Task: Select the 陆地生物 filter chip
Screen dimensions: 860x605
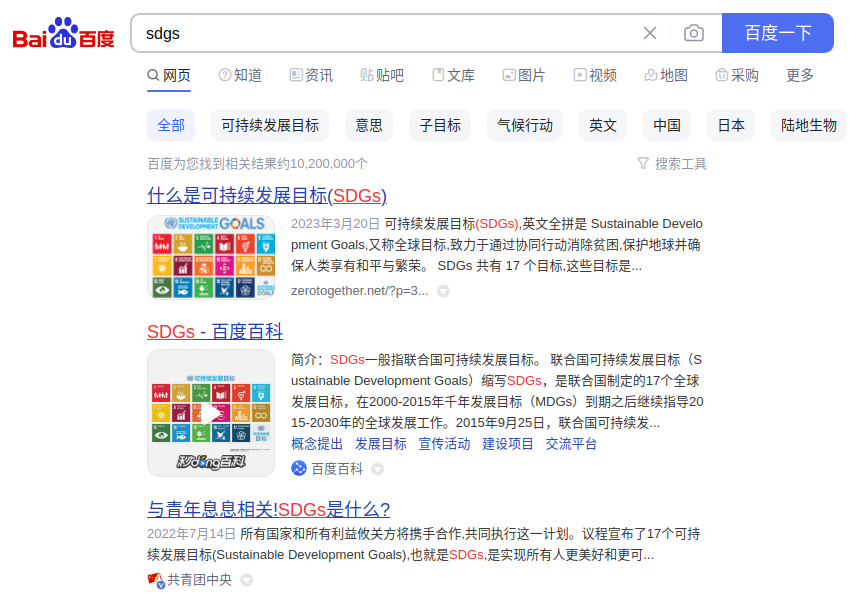Action: (x=809, y=125)
